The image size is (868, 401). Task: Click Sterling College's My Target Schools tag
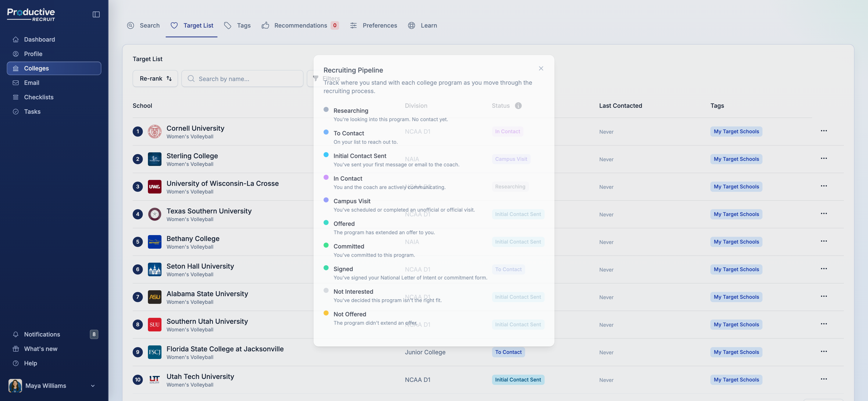click(x=736, y=159)
